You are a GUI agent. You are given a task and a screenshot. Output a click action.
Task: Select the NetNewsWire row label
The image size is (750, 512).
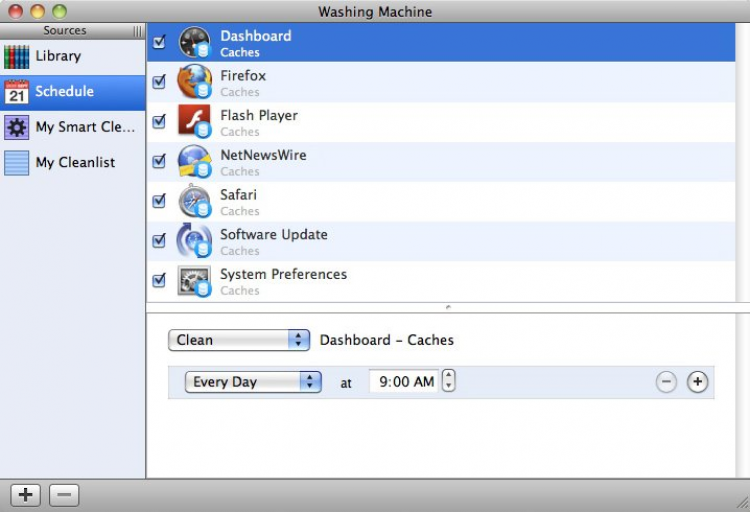point(263,155)
